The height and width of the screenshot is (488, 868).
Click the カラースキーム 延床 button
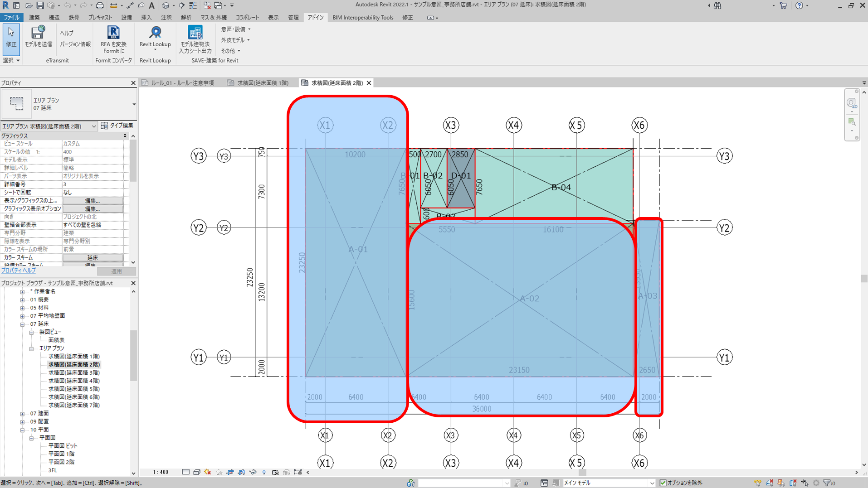pos(93,257)
